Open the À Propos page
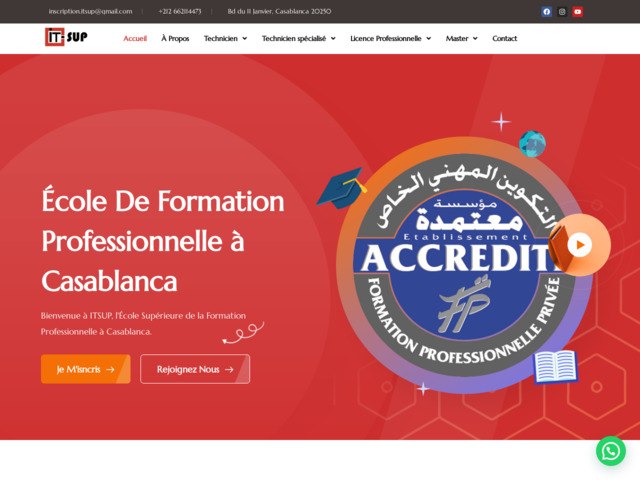640x480 pixels. [x=175, y=38]
